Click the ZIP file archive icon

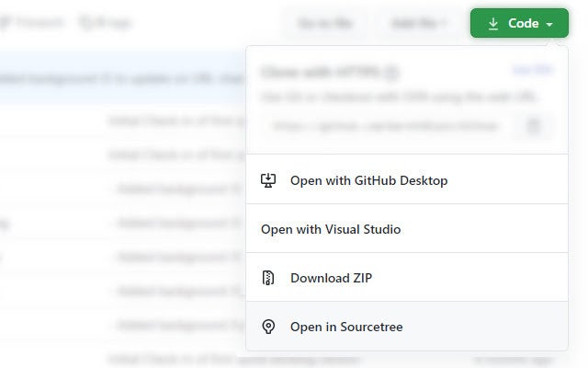(268, 278)
